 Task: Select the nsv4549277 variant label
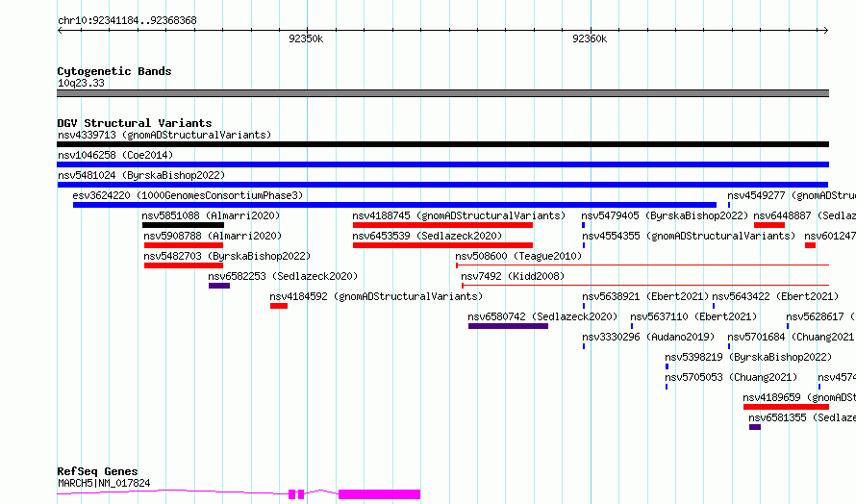pyautogui.click(x=791, y=195)
